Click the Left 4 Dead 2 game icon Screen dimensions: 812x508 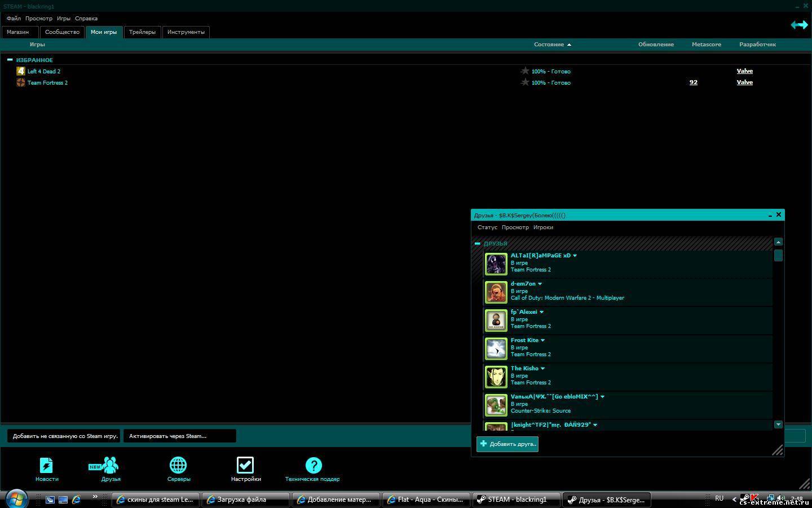pyautogui.click(x=21, y=71)
